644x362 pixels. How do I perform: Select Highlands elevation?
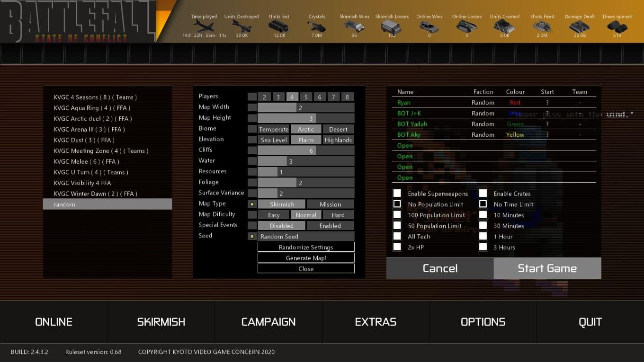tap(338, 140)
